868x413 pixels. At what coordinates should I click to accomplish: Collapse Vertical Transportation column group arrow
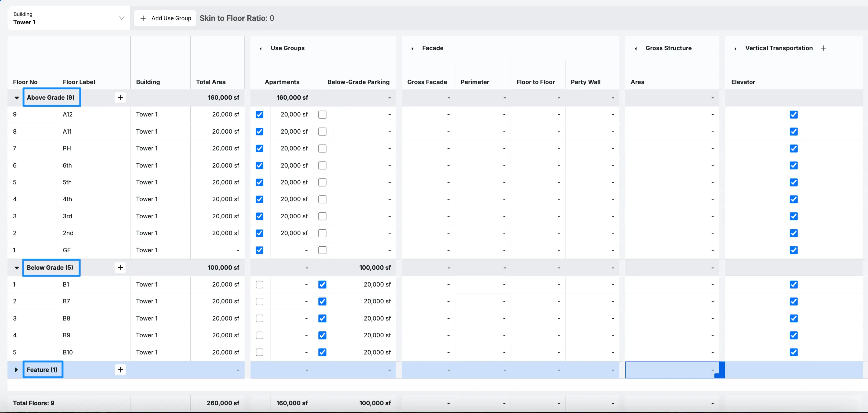coord(735,49)
